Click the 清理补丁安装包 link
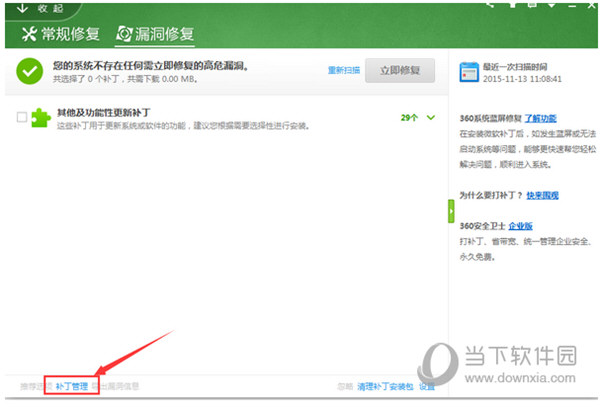The image size is (600, 407). (384, 385)
